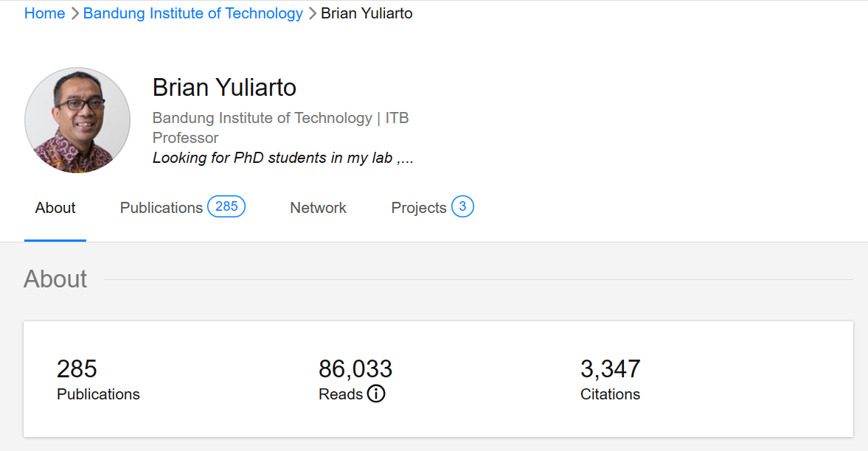Click the Professor title text
868x451 pixels.
(185, 138)
